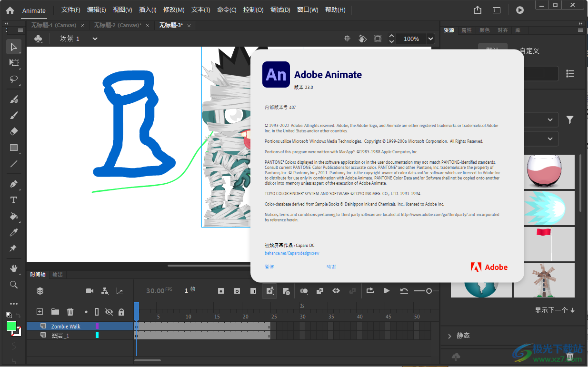The image size is (588, 367).
Task: Select the Text tool
Action: click(14, 200)
